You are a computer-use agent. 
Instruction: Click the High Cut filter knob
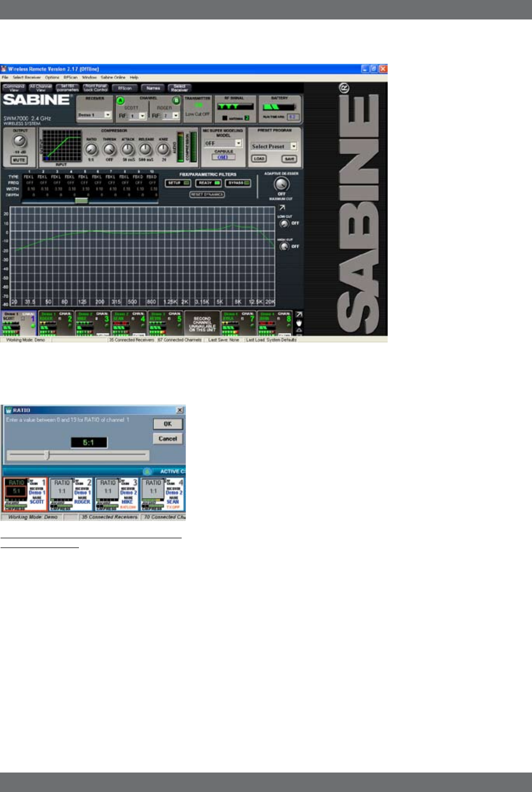coord(284,247)
